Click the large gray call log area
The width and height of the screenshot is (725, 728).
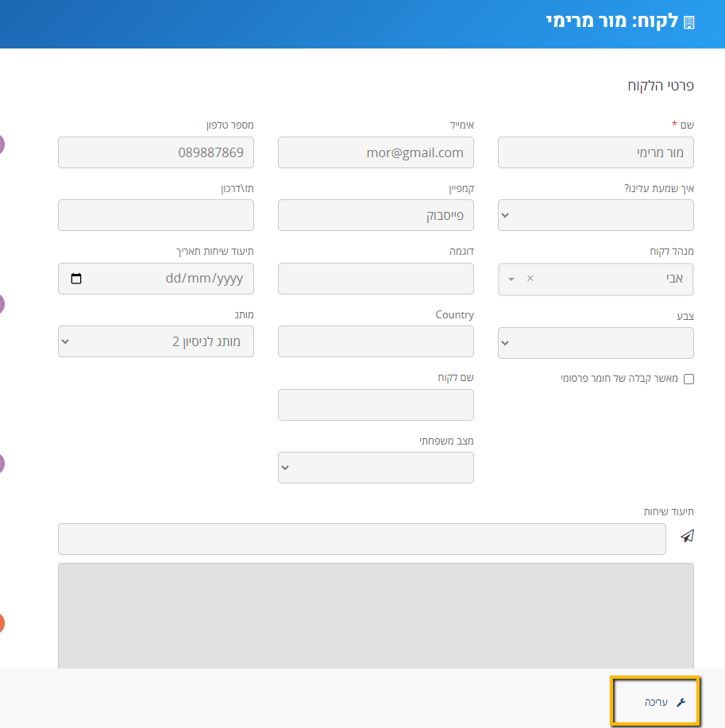[376, 615]
